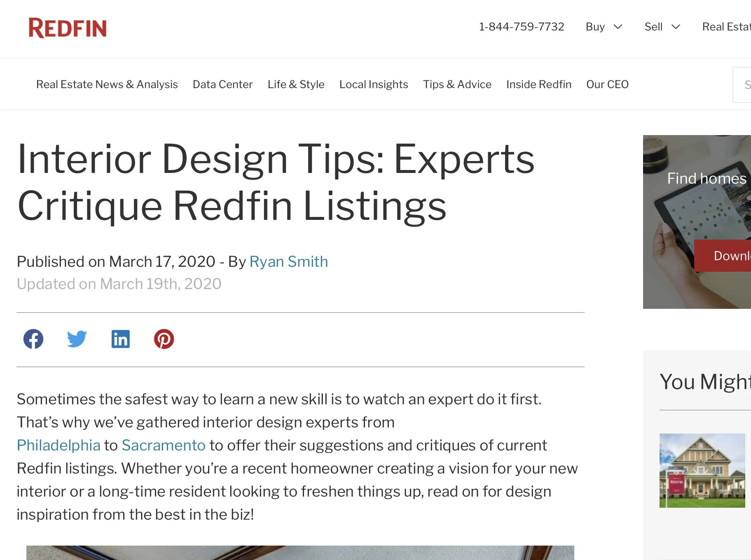Open Our CEO page
The image size is (751, 560).
pos(607,84)
